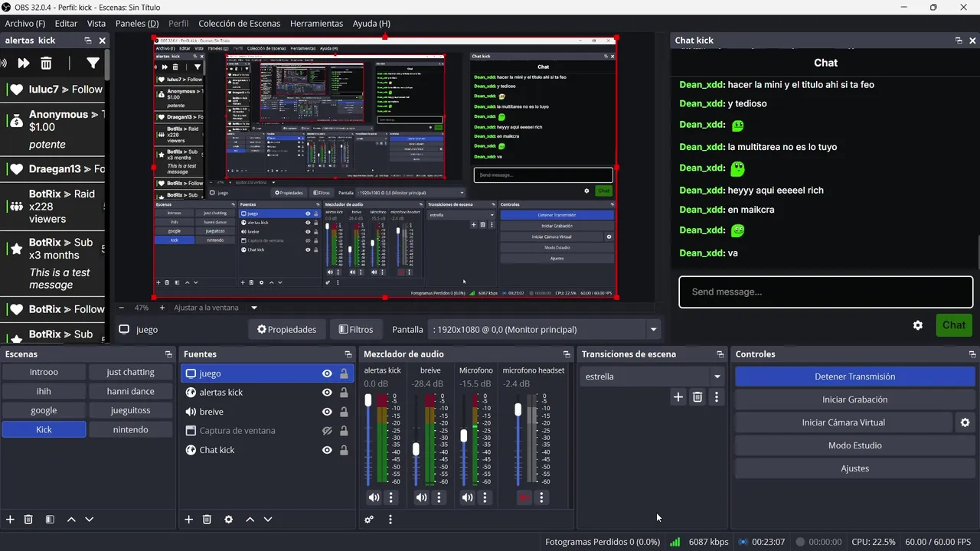Move scene down in Escenas toolbar
This screenshot has width=980, height=551.
tap(89, 519)
